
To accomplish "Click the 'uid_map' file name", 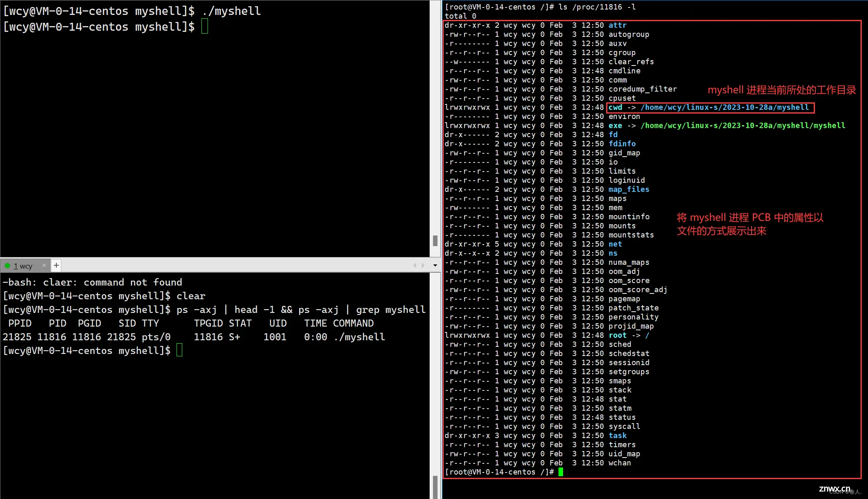I will [624, 454].
